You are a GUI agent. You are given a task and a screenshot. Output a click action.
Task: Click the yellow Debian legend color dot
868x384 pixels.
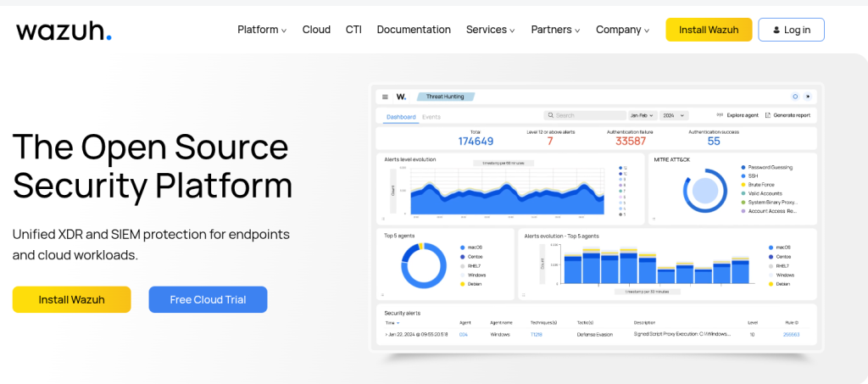(x=462, y=284)
